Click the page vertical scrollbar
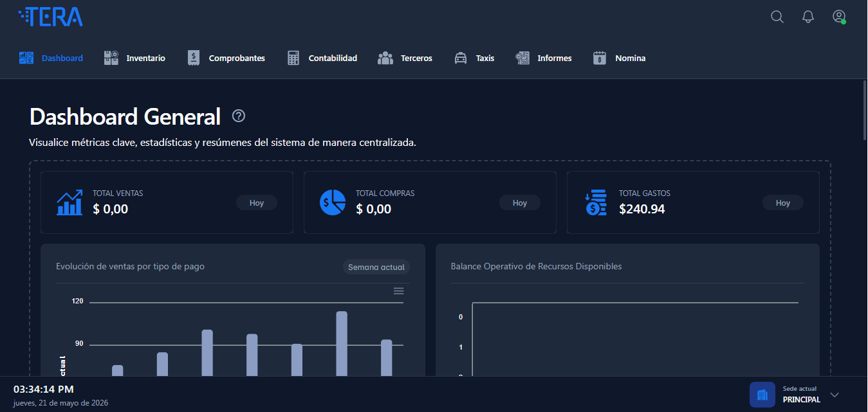This screenshot has height=412, width=868. (863, 111)
